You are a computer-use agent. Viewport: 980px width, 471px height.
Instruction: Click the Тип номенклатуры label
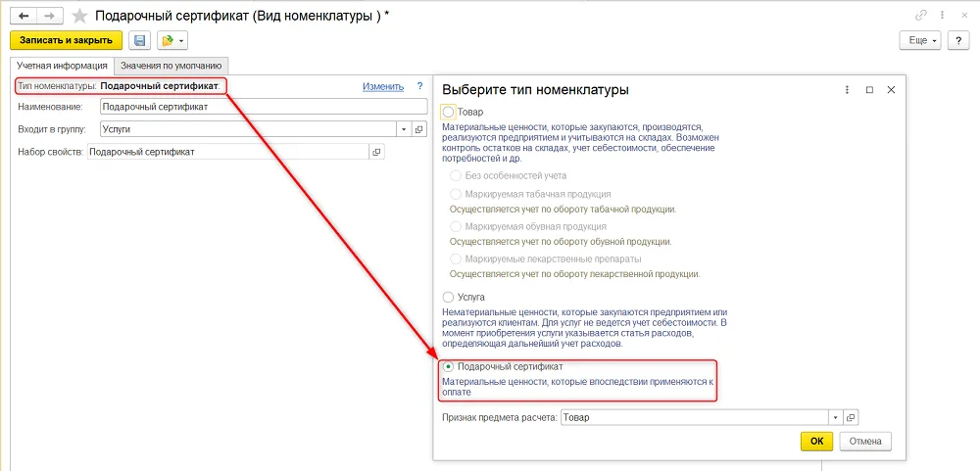tap(58, 86)
